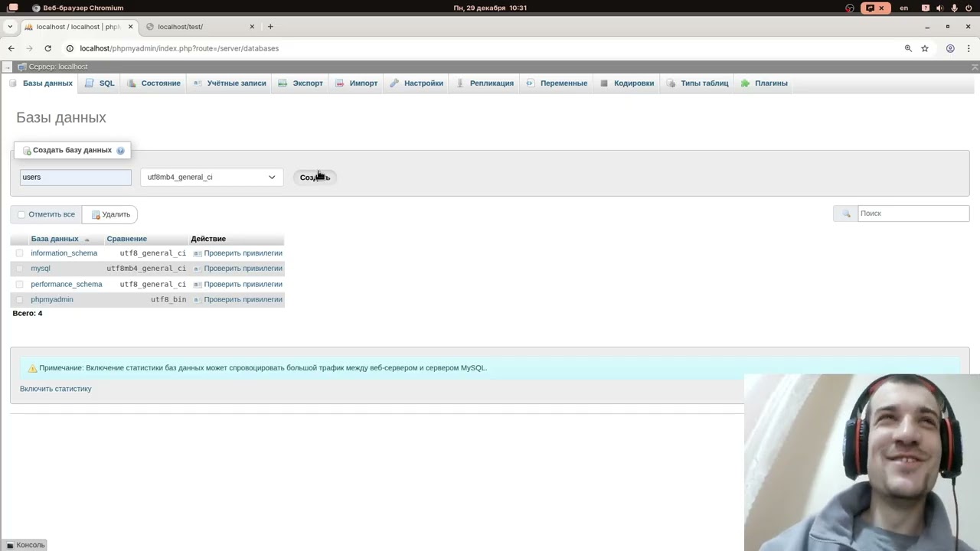Open the Переменные tab
980x551 pixels.
(x=557, y=83)
